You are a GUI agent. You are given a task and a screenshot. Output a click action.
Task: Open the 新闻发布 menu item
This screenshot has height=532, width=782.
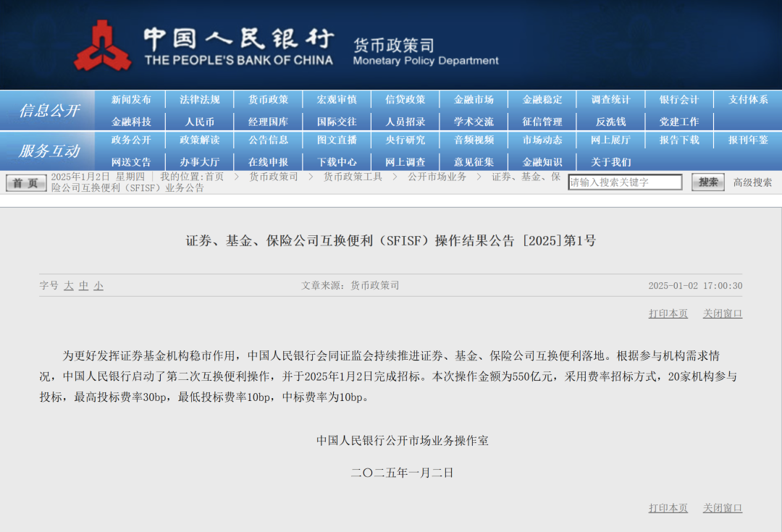point(131,100)
